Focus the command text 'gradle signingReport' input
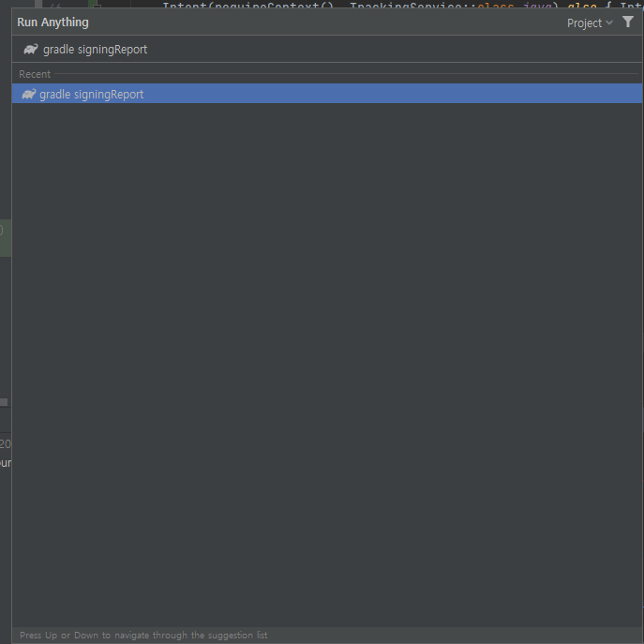Screen dimensions: 644x644 95,50
